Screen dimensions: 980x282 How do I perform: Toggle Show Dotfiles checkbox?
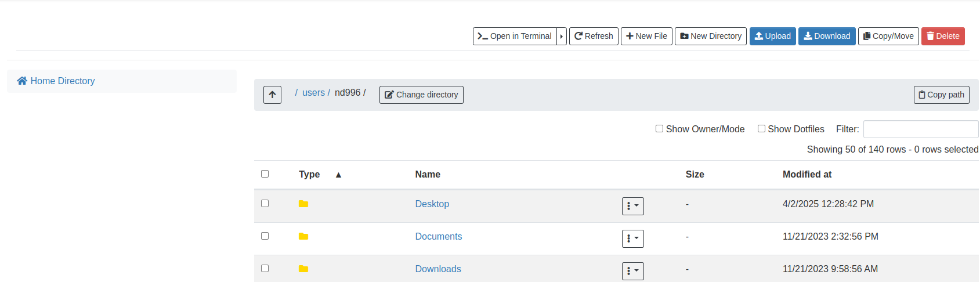pos(761,129)
